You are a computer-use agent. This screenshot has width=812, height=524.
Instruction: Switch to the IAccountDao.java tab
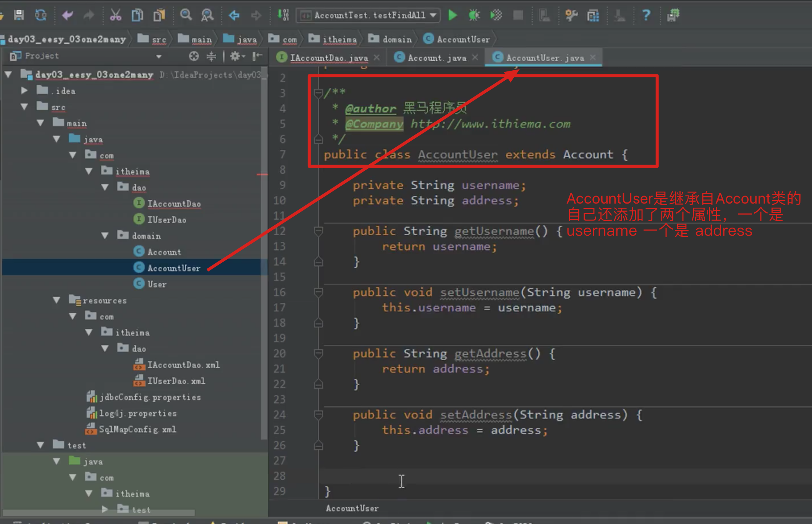click(328, 58)
